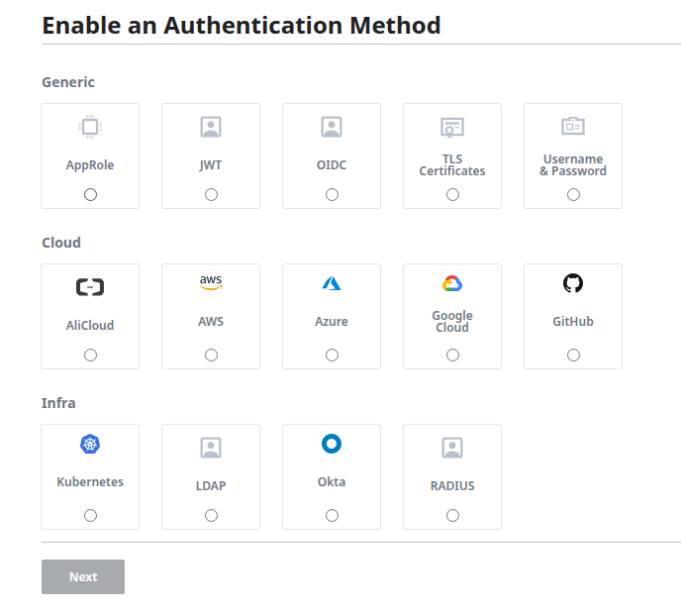Select the GitHub radio button
The image size is (681, 616).
(573, 355)
